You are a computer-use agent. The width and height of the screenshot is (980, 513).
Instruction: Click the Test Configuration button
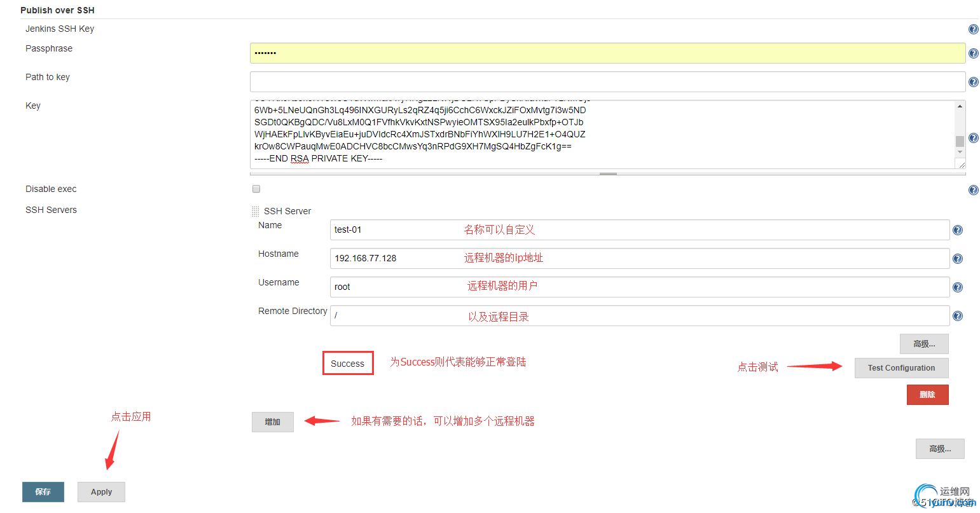(x=901, y=368)
